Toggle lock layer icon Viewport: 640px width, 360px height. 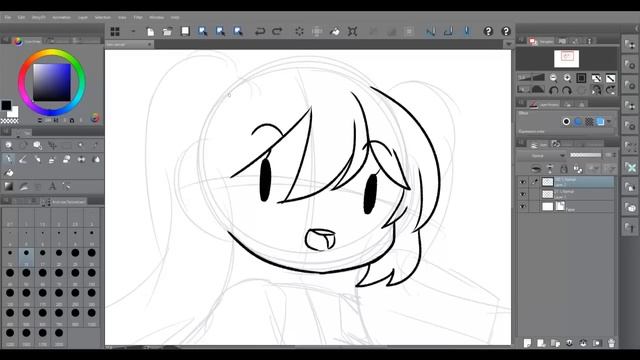click(x=564, y=169)
